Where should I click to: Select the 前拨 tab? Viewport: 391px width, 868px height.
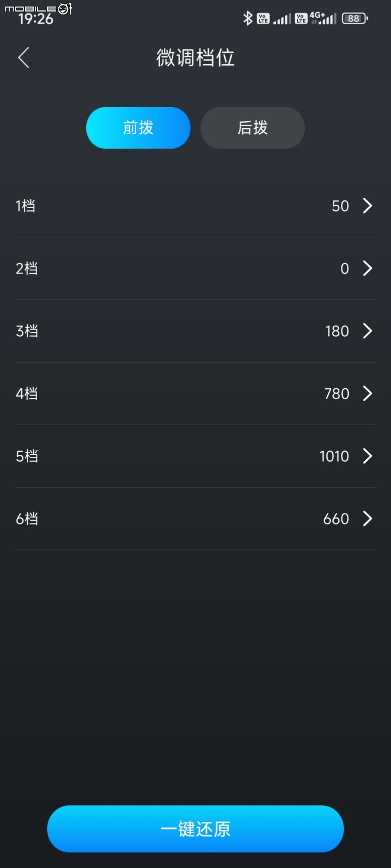(138, 128)
